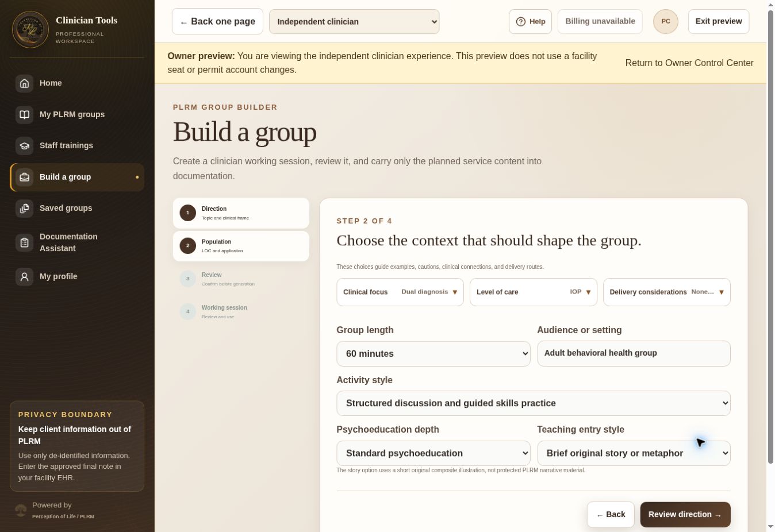This screenshot has width=775, height=532.
Task: Click the scrollbar down arrow
Action: coord(771,527)
